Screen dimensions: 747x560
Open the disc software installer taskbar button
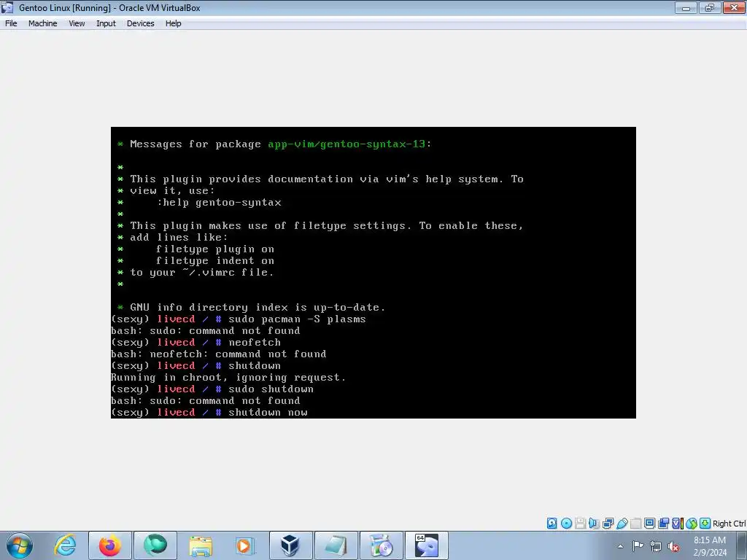coord(381,545)
